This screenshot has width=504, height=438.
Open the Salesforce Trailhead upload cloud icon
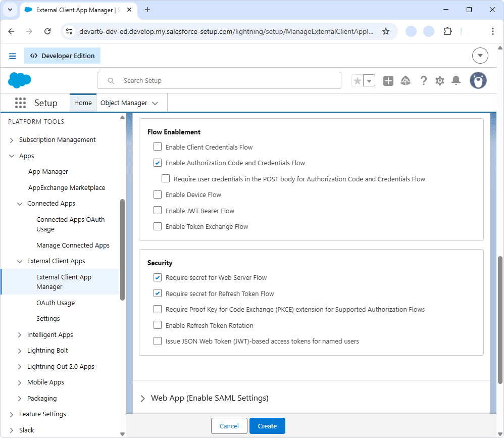406,80
